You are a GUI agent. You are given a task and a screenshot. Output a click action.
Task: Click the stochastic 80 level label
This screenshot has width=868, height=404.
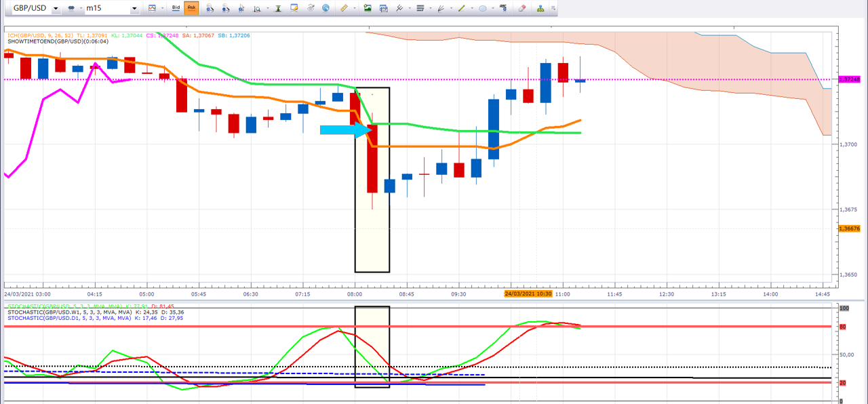843,327
